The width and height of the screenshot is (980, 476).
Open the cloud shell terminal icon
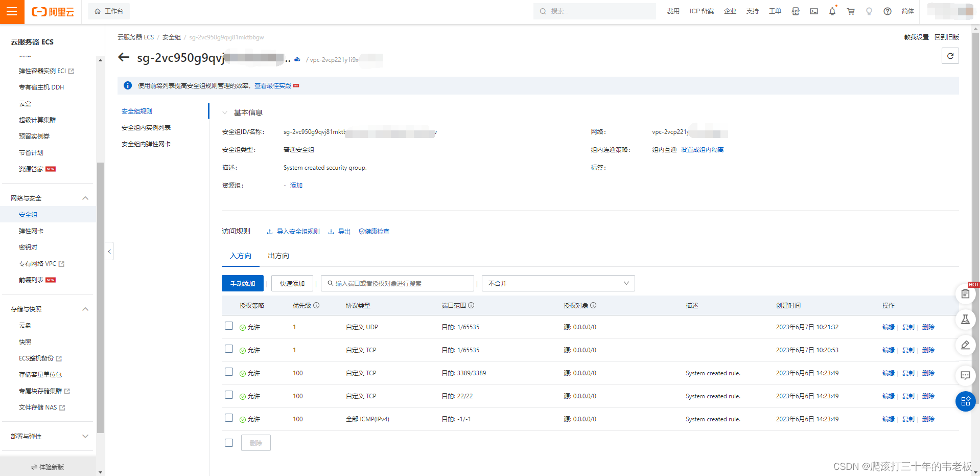[x=814, y=11]
